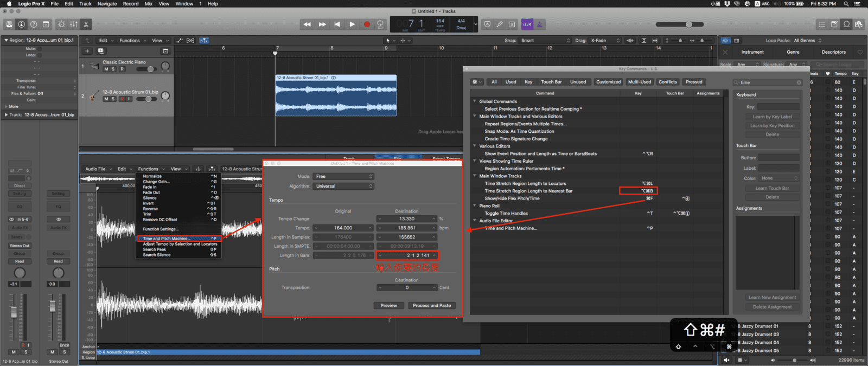Screen dimensions: 868x366
Task: Open the Snap Smart dropdown
Action: [545, 41]
